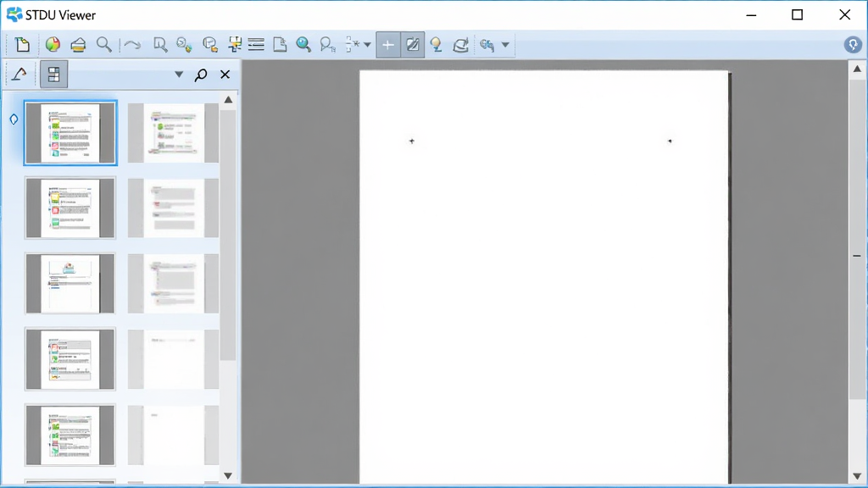Screen dimensions: 868x488
Task: Click the round icon with orange folder badge
Action: coord(210,45)
